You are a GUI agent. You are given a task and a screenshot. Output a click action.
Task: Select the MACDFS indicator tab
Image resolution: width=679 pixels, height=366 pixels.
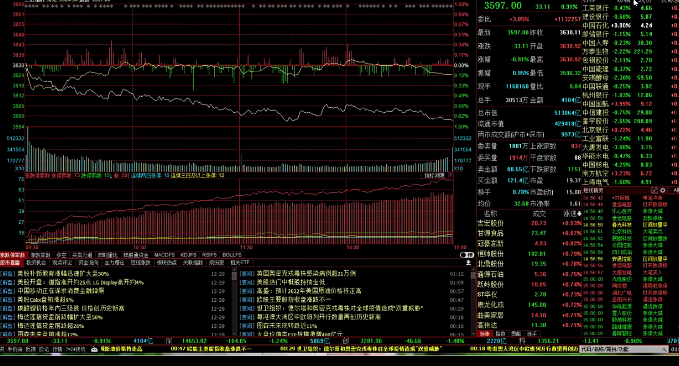tap(165, 255)
